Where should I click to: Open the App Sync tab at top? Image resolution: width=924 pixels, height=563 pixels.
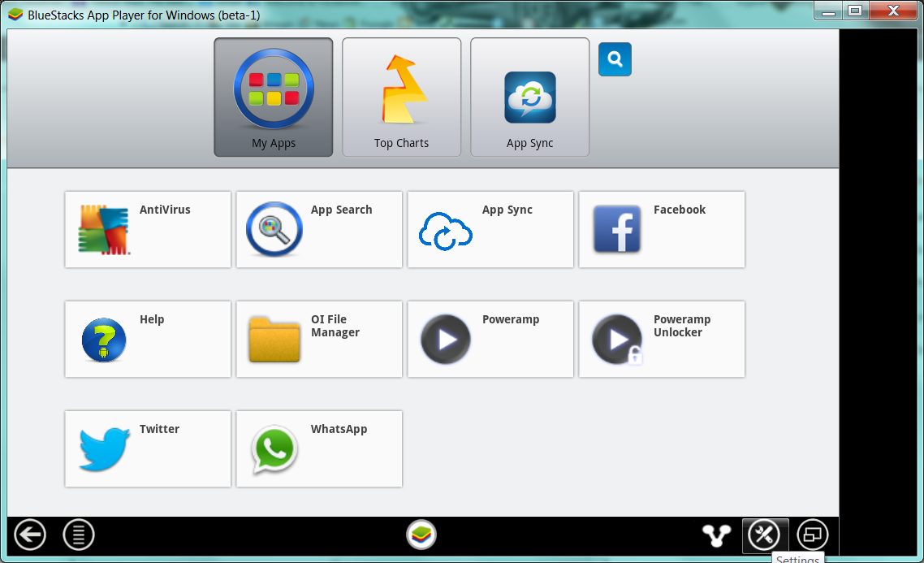529,97
